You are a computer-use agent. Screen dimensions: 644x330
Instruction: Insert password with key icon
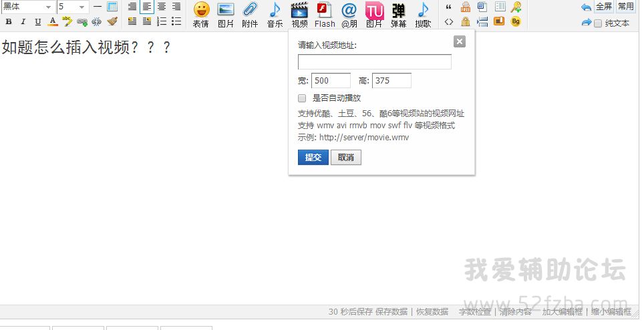click(516, 7)
